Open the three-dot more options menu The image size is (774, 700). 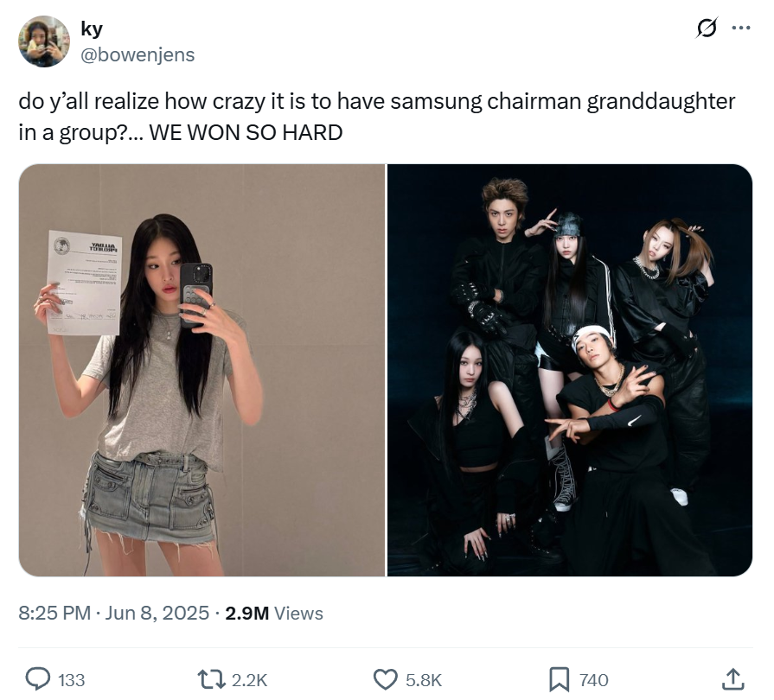[x=741, y=29]
